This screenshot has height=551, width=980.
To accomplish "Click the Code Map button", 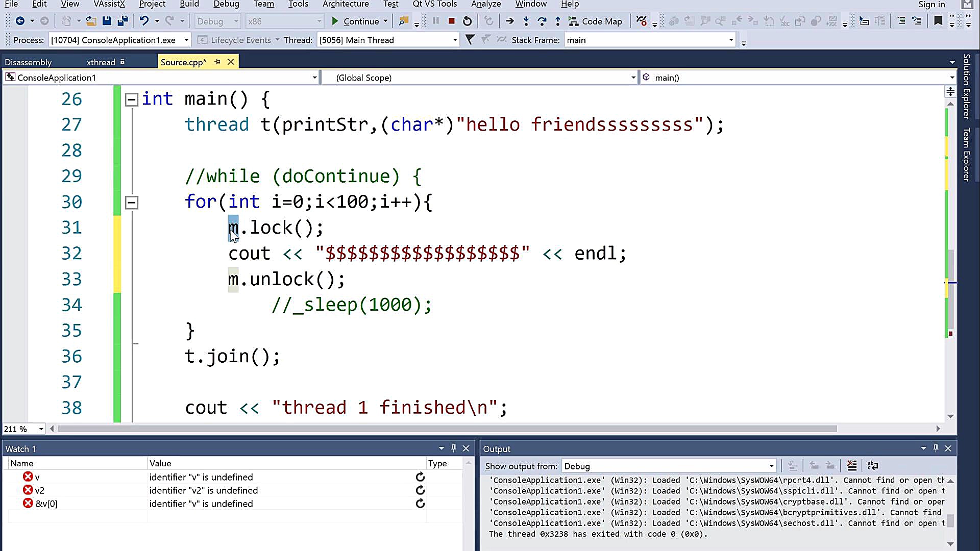I will [x=596, y=21].
